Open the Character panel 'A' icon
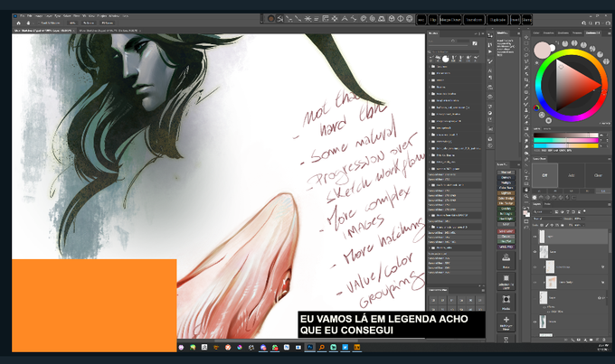 (x=490, y=70)
